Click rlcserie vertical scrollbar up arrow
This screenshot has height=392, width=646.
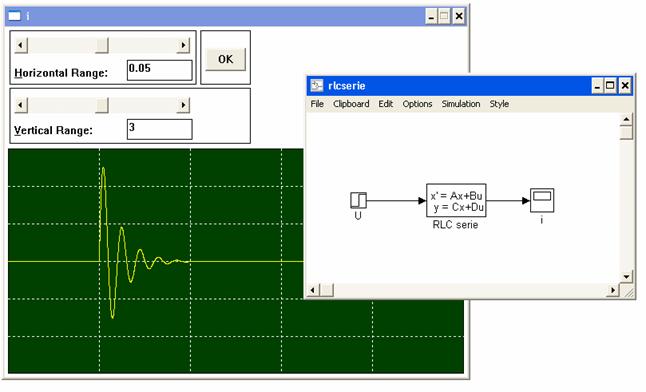626,120
